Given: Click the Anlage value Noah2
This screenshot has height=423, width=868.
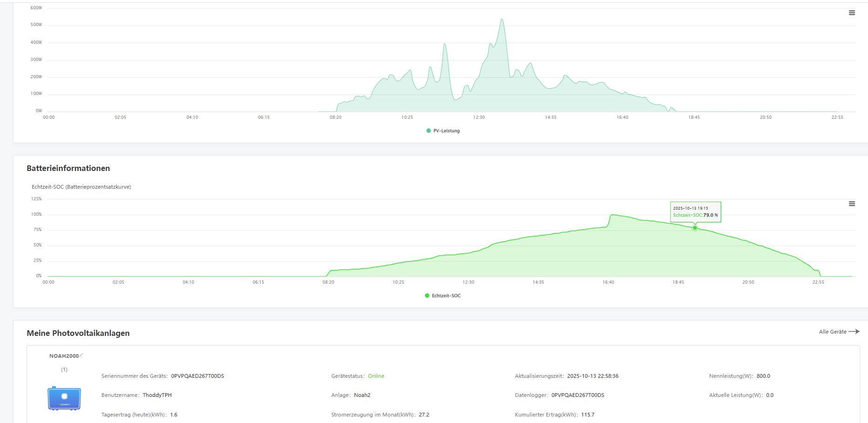Looking at the screenshot, I should [x=362, y=395].
